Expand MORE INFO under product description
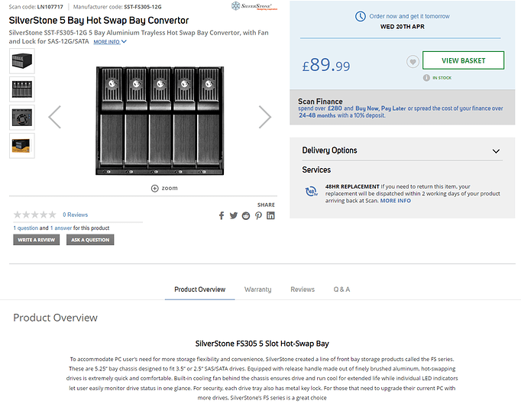521x420 pixels. tap(110, 42)
